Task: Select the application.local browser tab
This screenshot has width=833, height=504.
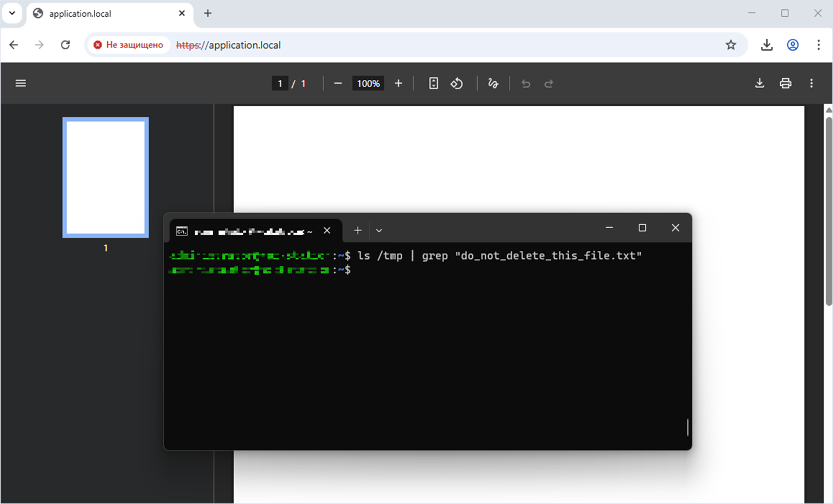Action: click(x=104, y=13)
